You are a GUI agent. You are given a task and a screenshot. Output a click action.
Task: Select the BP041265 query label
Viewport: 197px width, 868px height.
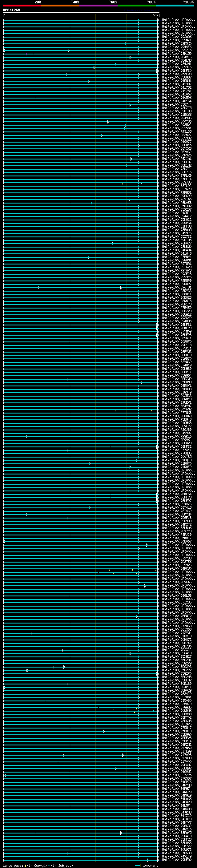point(11,10)
